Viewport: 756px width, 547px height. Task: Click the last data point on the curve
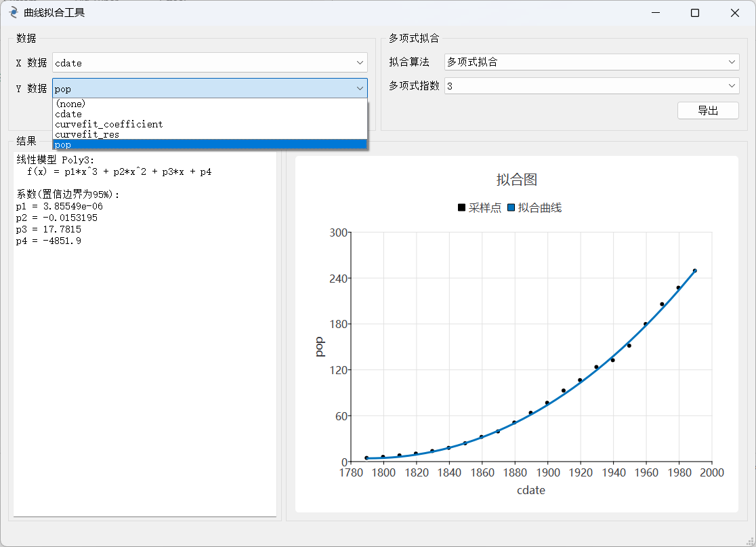pyautogui.click(x=694, y=271)
